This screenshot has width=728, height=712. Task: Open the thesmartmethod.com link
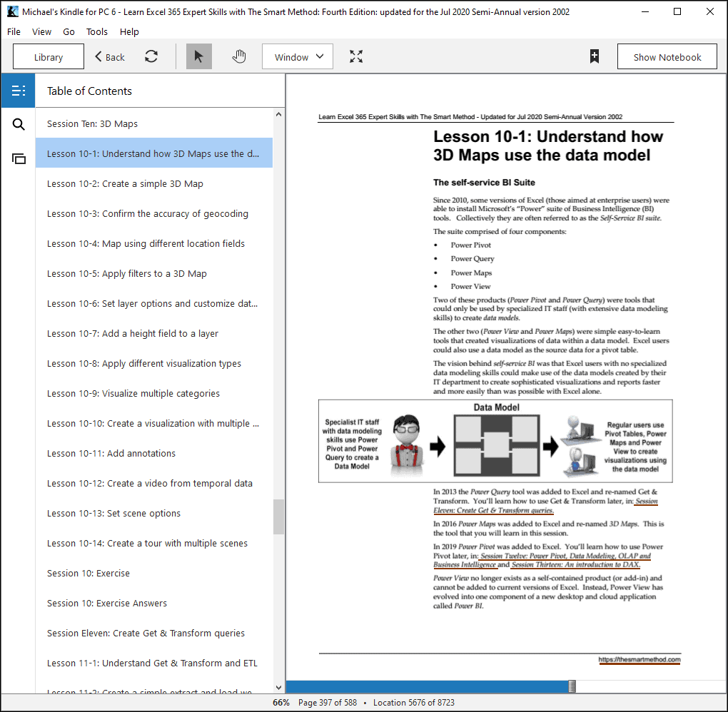point(639,659)
